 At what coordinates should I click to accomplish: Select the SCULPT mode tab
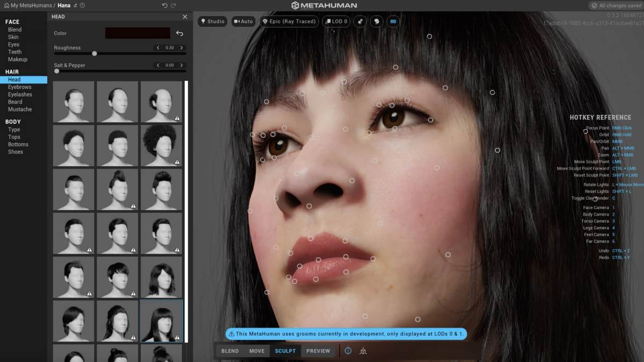click(x=285, y=351)
